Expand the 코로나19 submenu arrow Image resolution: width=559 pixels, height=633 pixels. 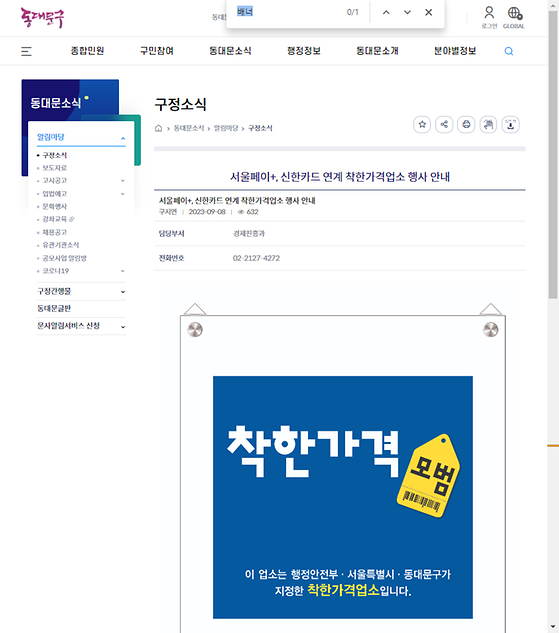point(123,271)
